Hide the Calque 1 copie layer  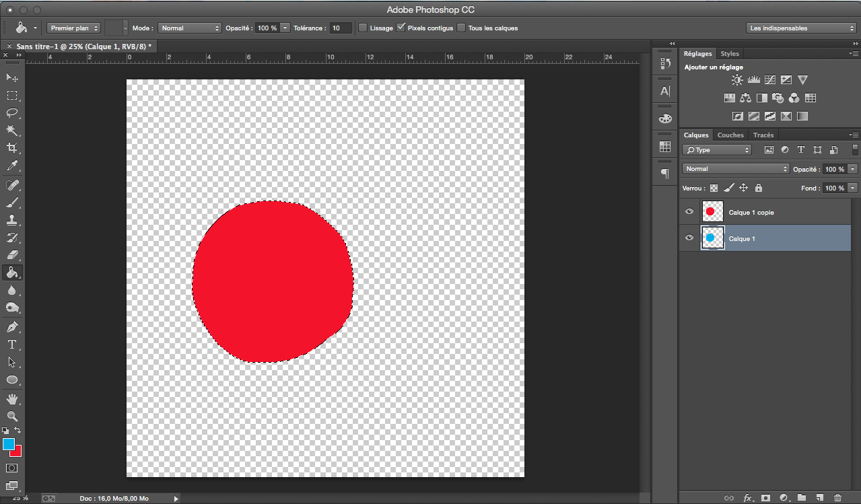(x=689, y=212)
